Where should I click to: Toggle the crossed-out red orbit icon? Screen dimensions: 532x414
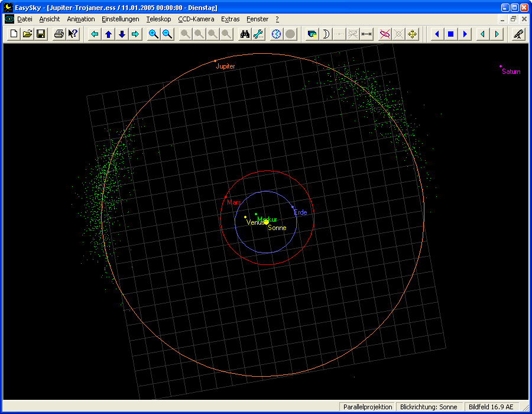point(385,34)
